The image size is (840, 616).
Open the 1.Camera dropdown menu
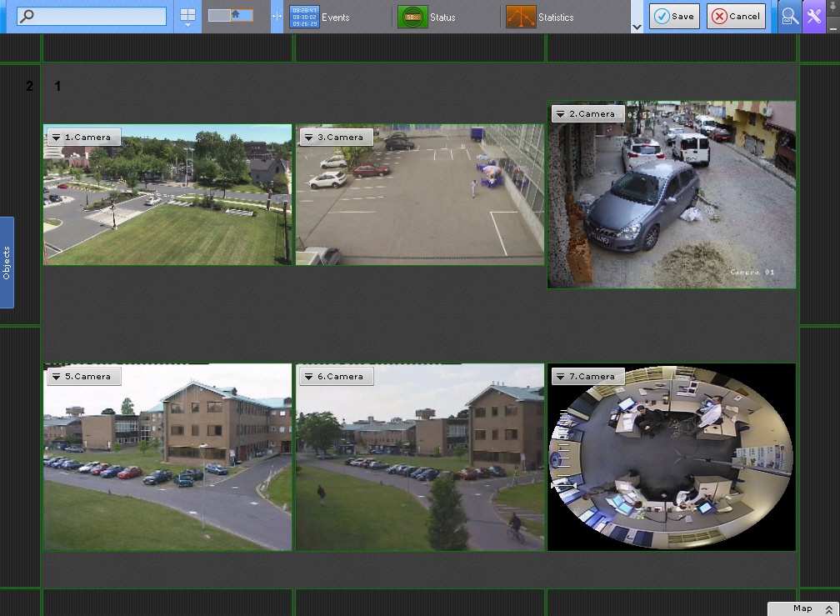(56, 138)
